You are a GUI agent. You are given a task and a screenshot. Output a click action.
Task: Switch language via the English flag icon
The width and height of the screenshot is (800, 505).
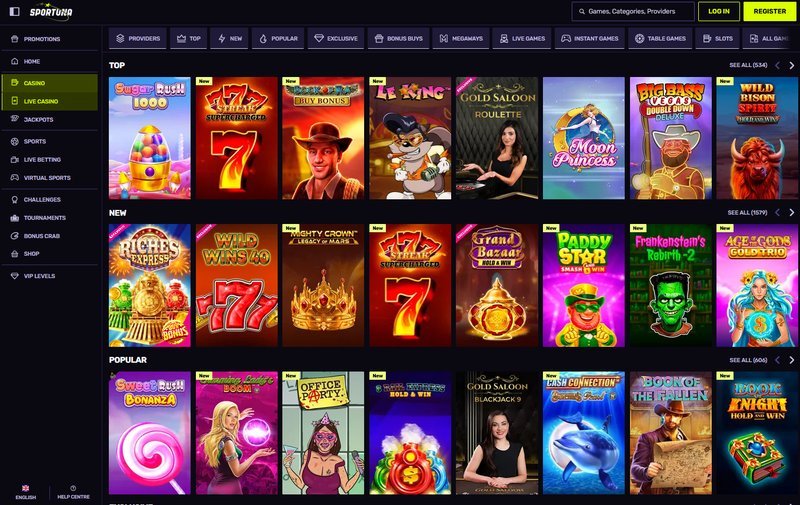pos(26,488)
